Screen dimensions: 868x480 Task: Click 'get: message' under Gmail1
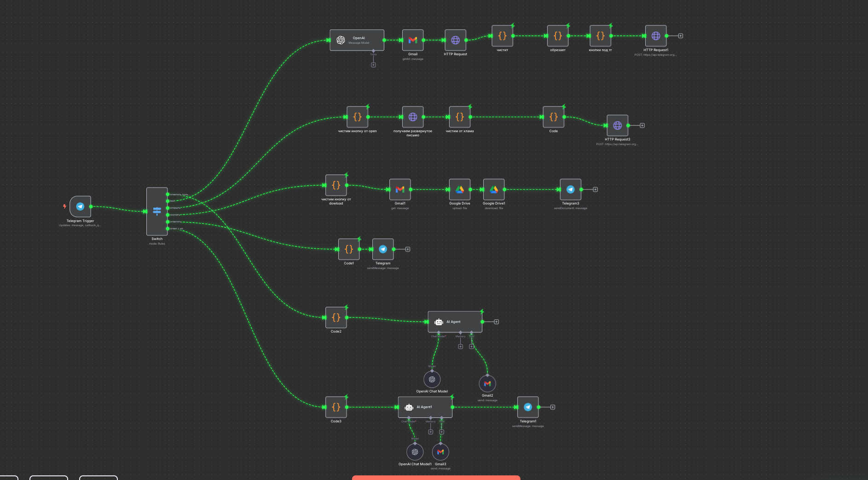tap(400, 208)
